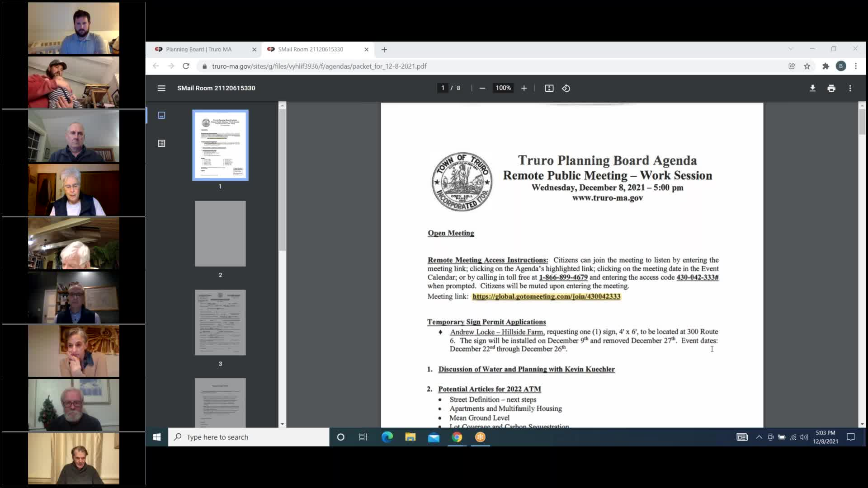Screen dimensions: 868x488
Task: Open the share icon in the address bar
Action: click(x=792, y=66)
